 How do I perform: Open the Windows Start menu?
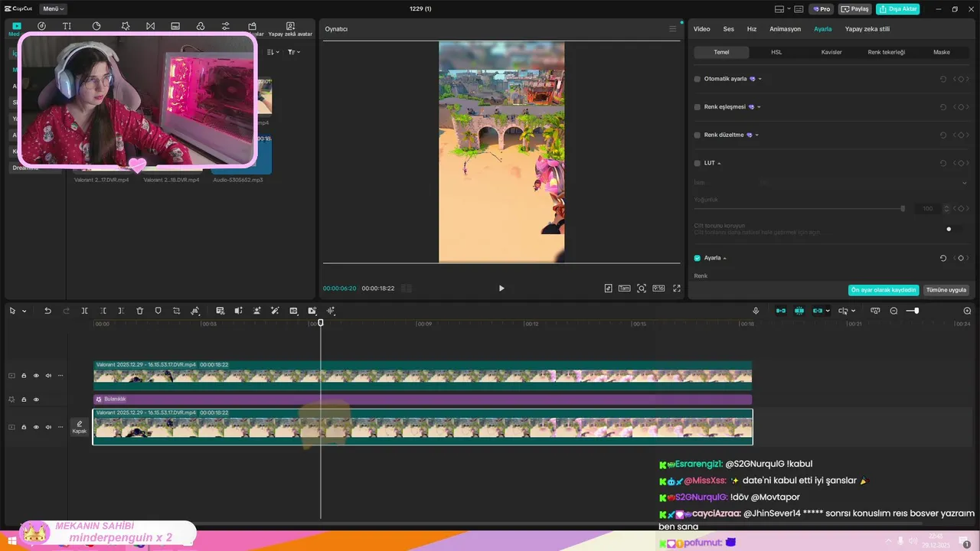(x=12, y=542)
